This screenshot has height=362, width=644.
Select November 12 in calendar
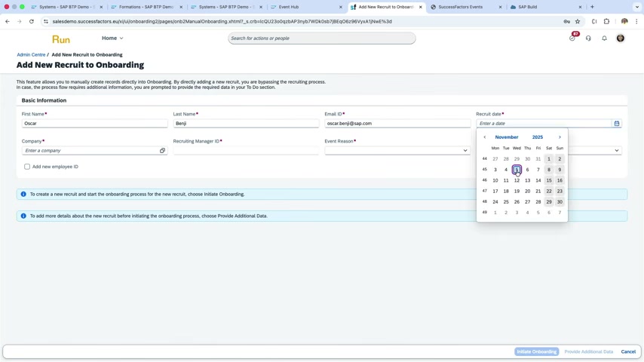click(x=517, y=180)
